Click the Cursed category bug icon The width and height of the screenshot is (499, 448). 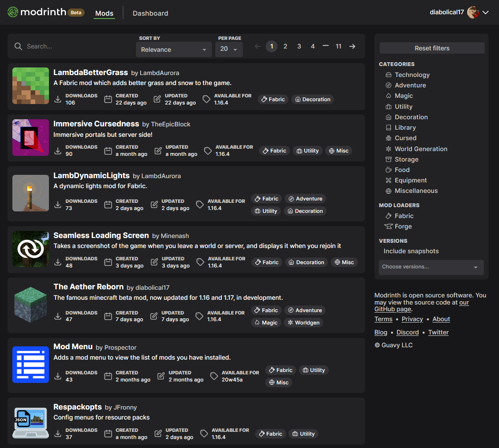pos(388,138)
